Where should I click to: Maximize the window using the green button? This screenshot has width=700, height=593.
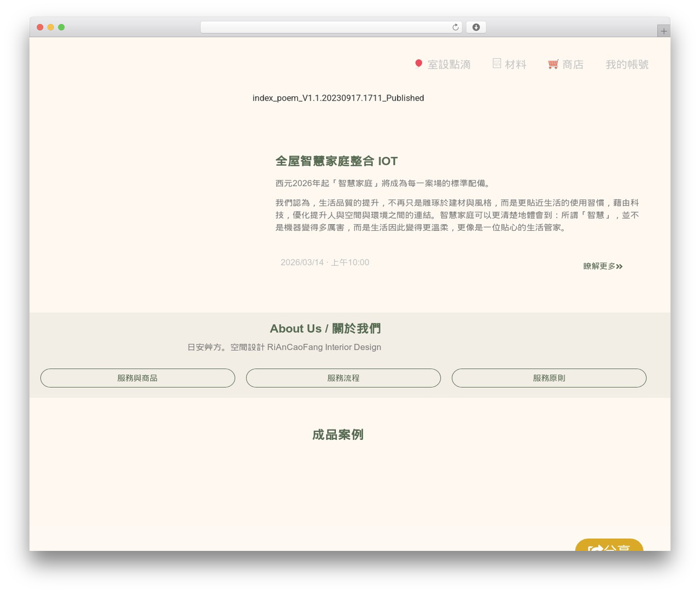(x=61, y=27)
